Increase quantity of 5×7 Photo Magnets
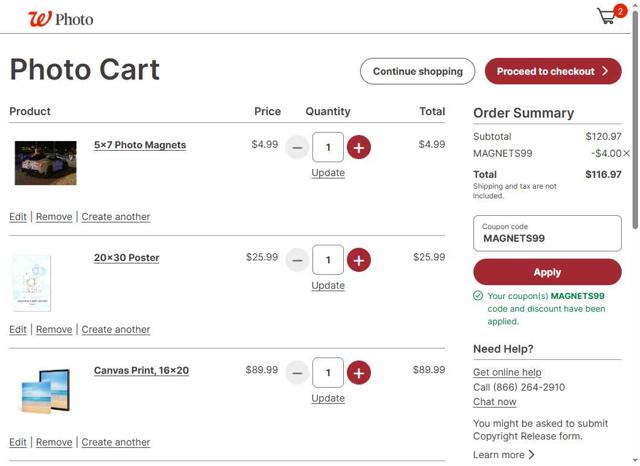The image size is (640, 466). (358, 148)
